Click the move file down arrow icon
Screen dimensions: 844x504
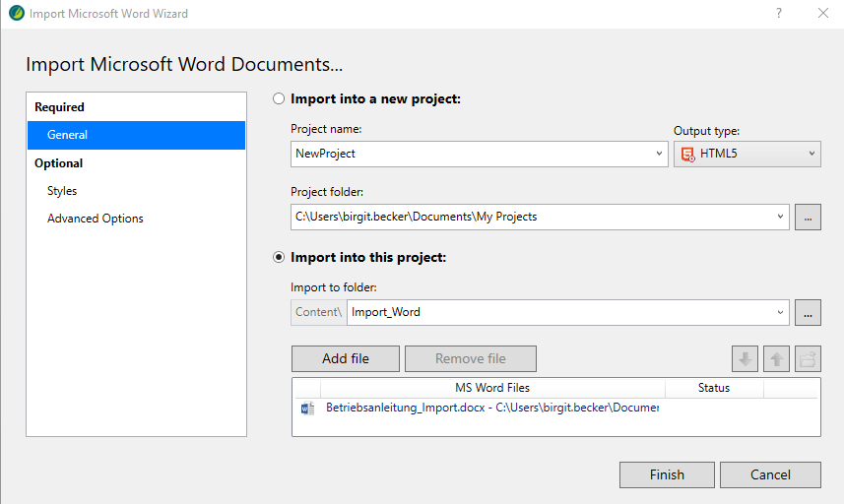[x=746, y=359]
